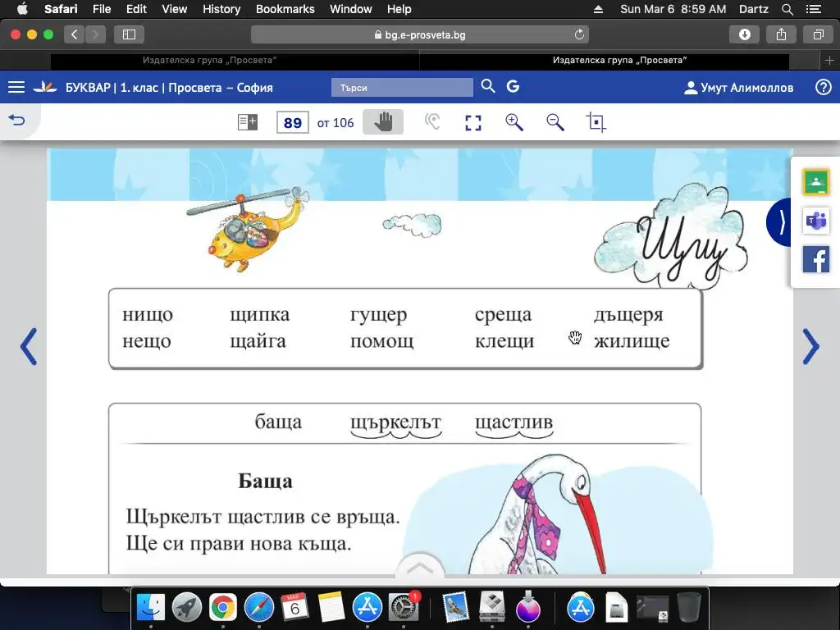Click the Google search G icon

tap(513, 86)
